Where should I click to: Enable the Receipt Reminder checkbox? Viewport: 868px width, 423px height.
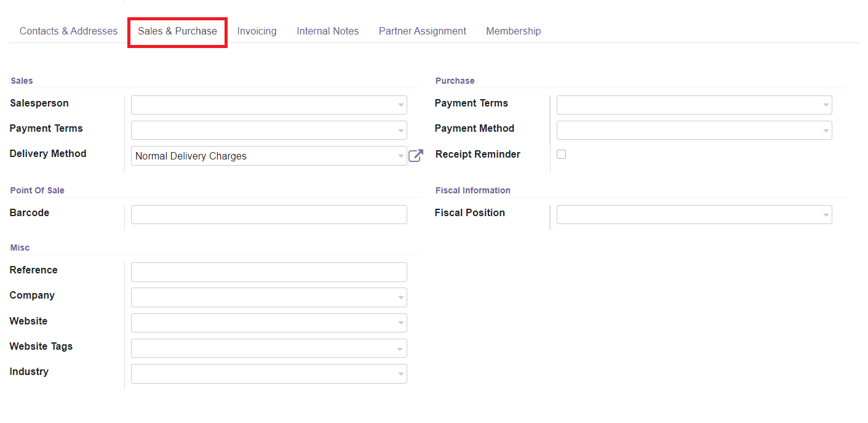(561, 154)
